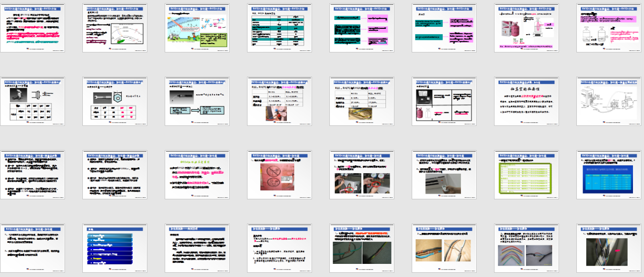Open slide with black tool and arrow flowchart
Viewport: 644px width, 277px height.
coord(197,102)
